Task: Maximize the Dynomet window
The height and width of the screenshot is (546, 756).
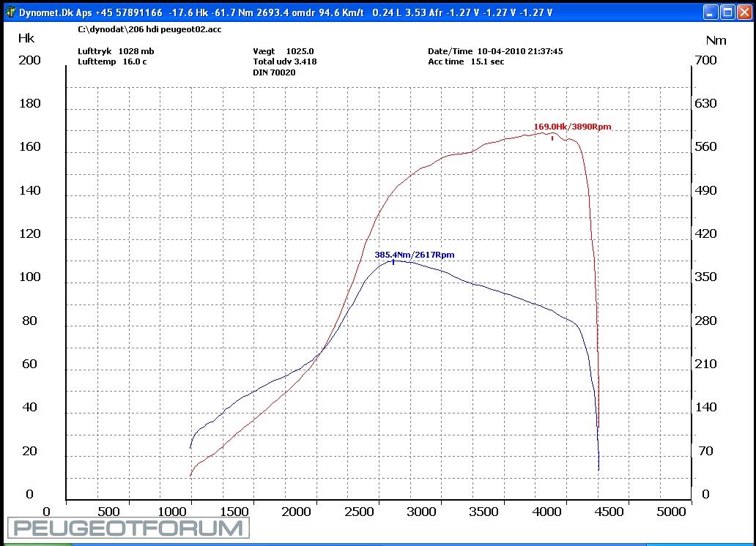Action: [727, 12]
